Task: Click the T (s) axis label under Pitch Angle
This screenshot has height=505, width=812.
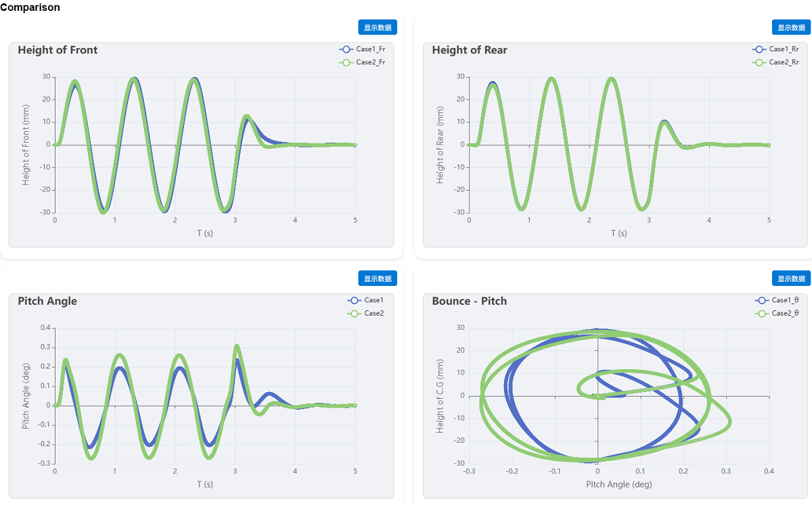Action: tap(204, 484)
